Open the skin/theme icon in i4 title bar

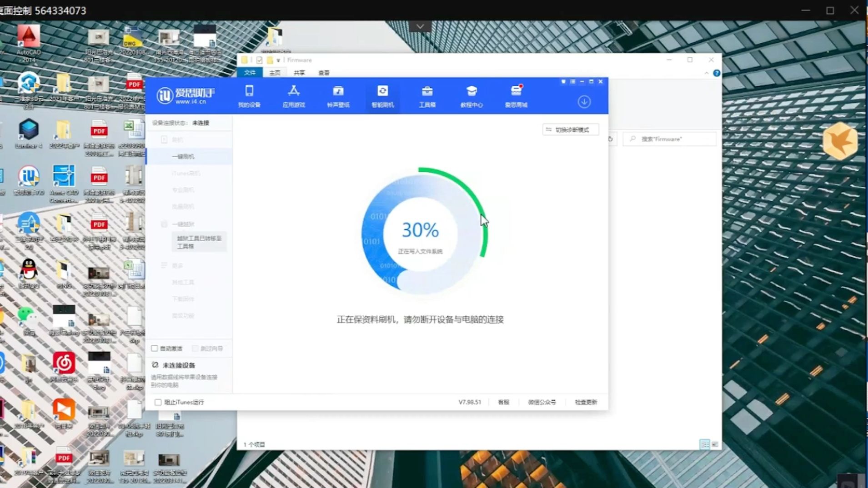coord(563,82)
